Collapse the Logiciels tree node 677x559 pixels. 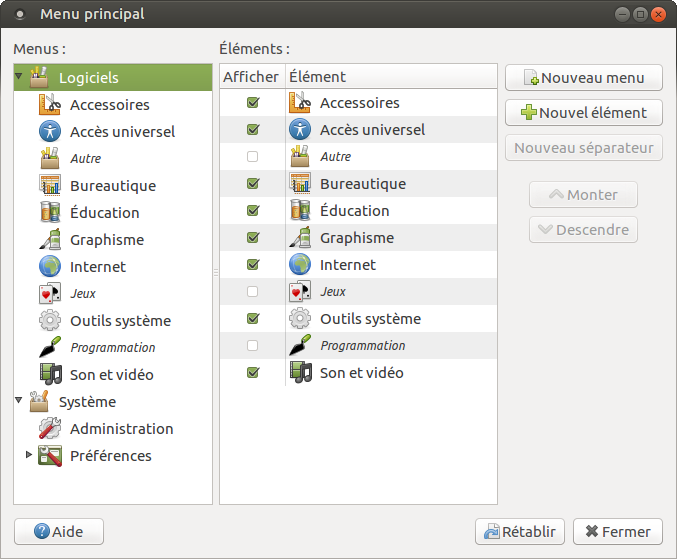coord(21,78)
